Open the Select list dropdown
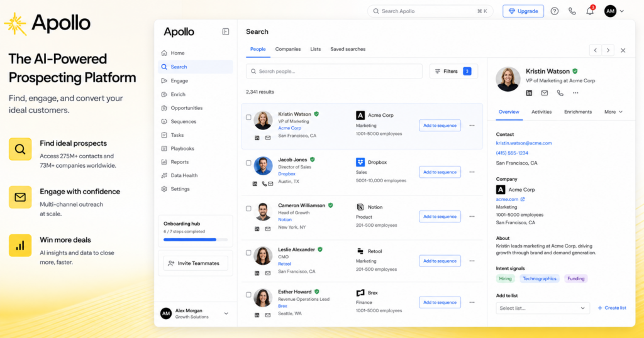This screenshot has width=644, height=338. click(543, 308)
